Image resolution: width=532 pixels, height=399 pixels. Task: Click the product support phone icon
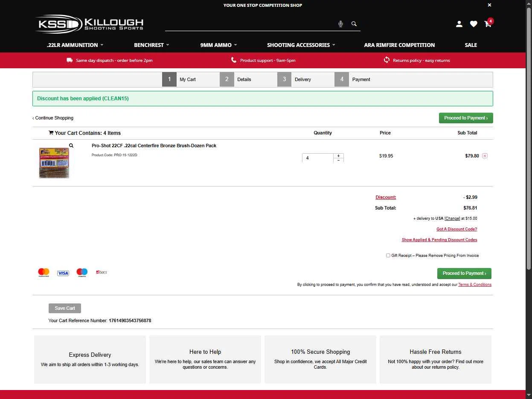(x=234, y=60)
